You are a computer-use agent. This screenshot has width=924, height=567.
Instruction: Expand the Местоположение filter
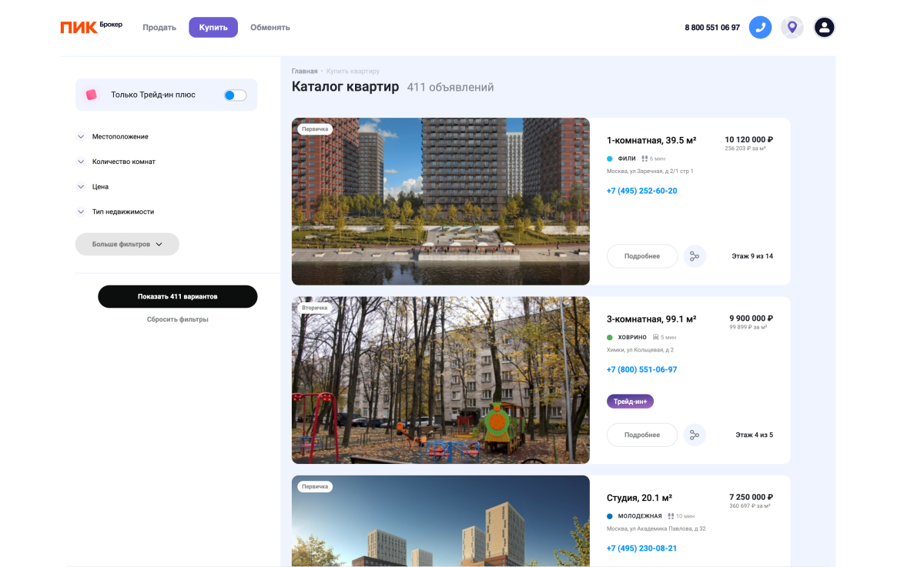[112, 137]
